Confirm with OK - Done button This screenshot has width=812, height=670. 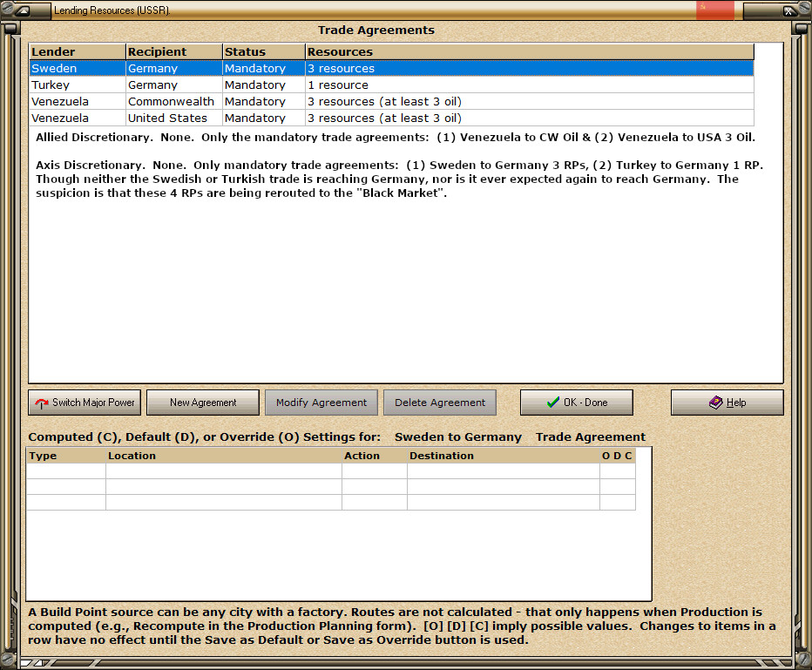(x=577, y=403)
